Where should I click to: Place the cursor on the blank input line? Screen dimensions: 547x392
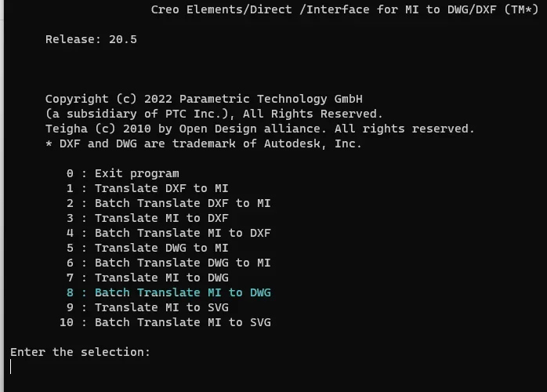pyautogui.click(x=13, y=367)
